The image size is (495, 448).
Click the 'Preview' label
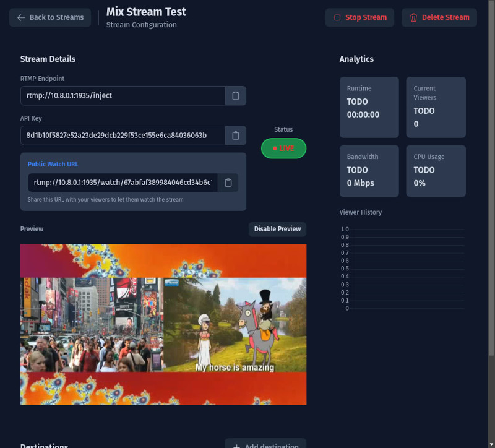[32, 229]
